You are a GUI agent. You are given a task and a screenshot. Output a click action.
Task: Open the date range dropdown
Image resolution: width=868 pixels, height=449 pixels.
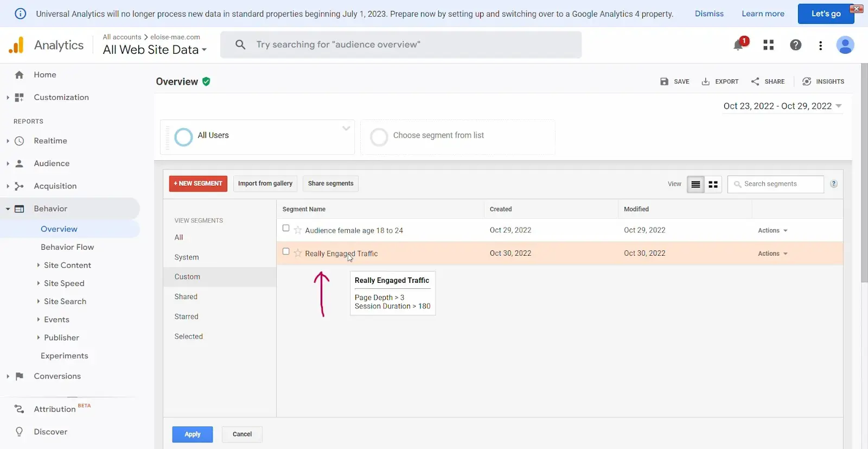tap(782, 106)
